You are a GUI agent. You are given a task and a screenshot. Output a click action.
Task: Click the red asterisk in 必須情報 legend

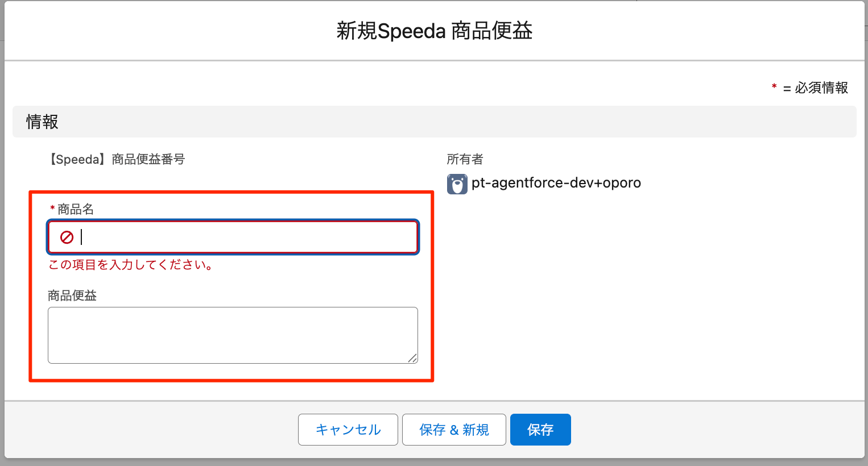pyautogui.click(x=774, y=87)
